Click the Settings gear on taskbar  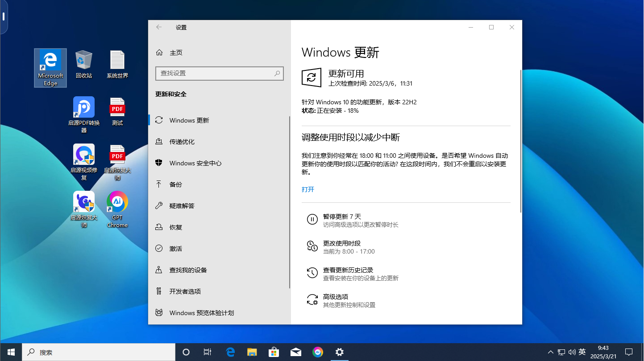[x=340, y=352]
